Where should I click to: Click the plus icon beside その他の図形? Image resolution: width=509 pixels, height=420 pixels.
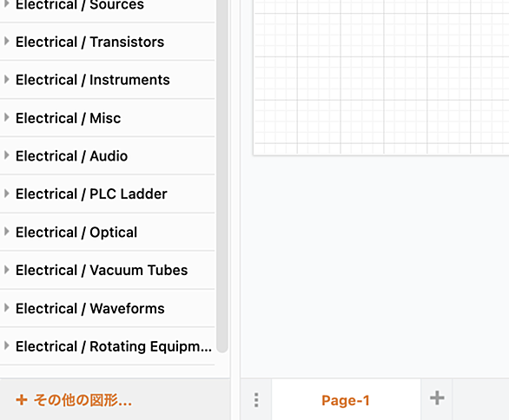click(22, 400)
